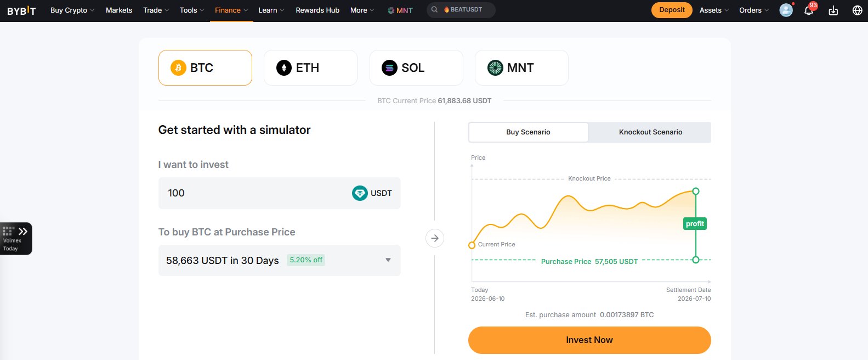This screenshot has width=868, height=360.
Task: Open notifications bell
Action: (809, 10)
